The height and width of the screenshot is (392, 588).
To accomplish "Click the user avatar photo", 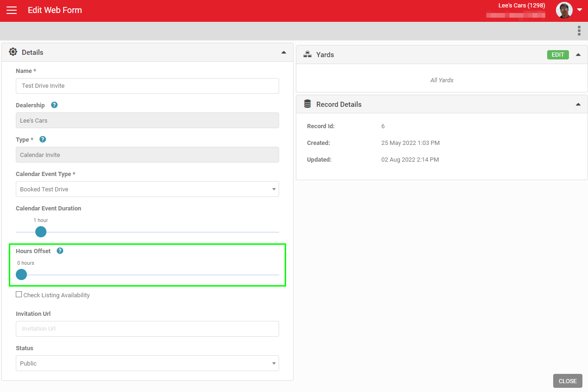I will click(x=564, y=10).
